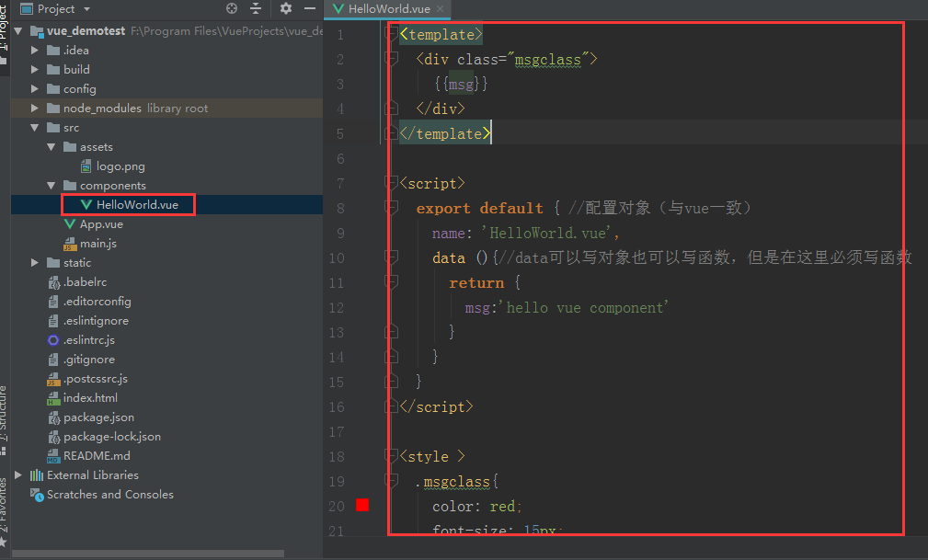Click the node_modules folder icon
928x560 pixels.
[x=53, y=109]
